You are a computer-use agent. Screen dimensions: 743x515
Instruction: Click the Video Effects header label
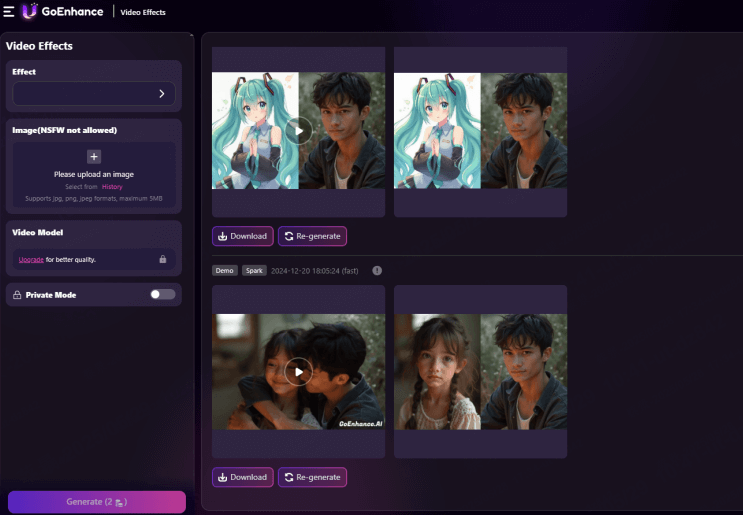coord(143,12)
